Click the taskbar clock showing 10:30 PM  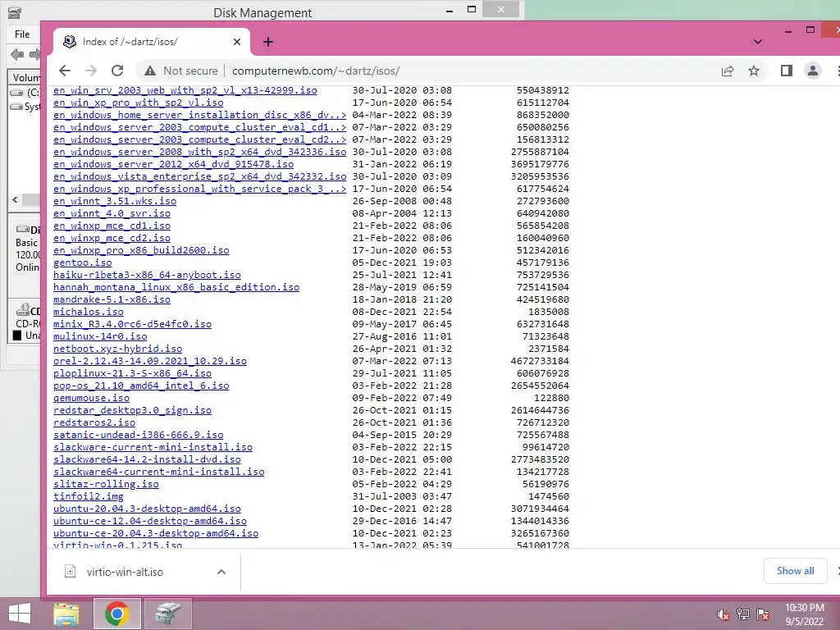(804, 614)
